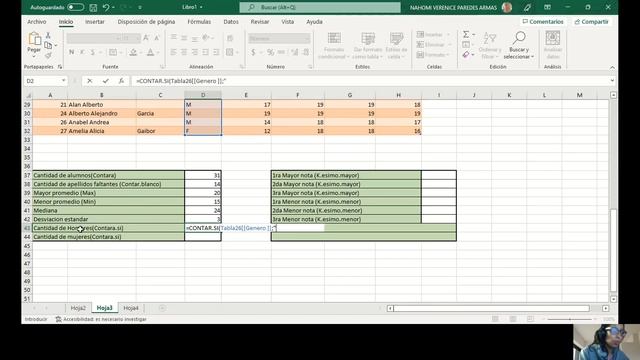The height and width of the screenshot is (360, 640).
Task: Collapse the ribbon with the chevron
Action: tap(612, 67)
